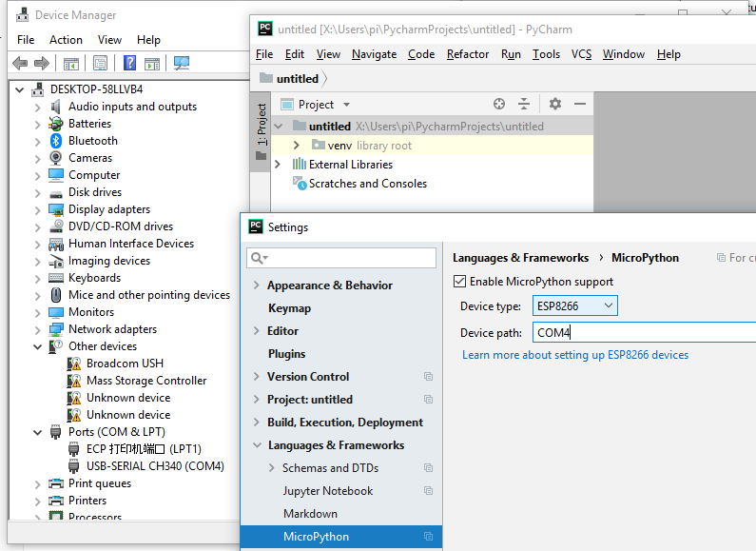Open the Refactor menu in PyCharm
Viewport: 756px width, 551px height.
(x=468, y=54)
